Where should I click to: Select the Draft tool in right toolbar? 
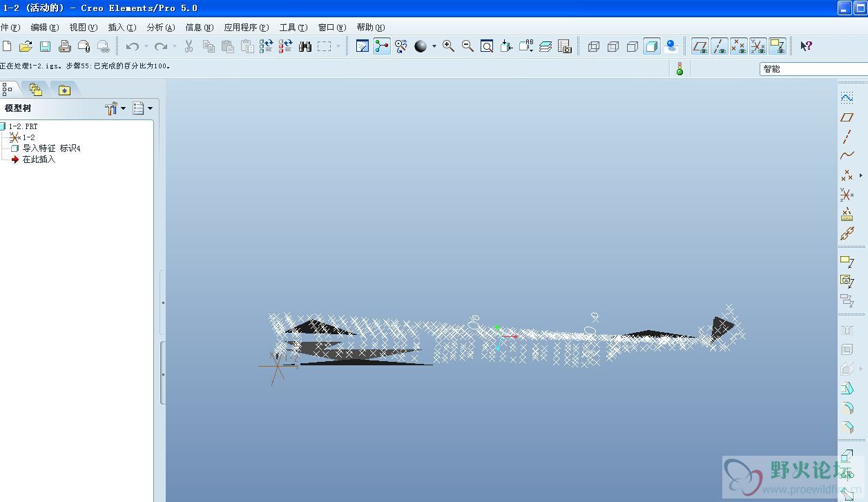tap(847, 389)
